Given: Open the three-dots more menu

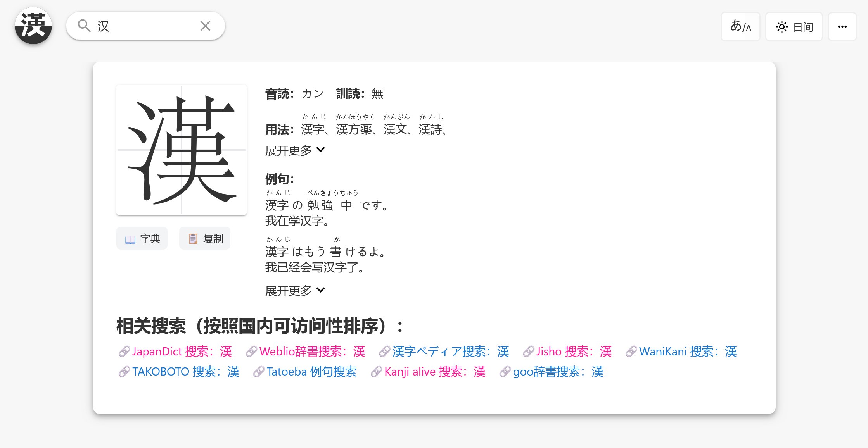Looking at the screenshot, I should click(x=842, y=26).
